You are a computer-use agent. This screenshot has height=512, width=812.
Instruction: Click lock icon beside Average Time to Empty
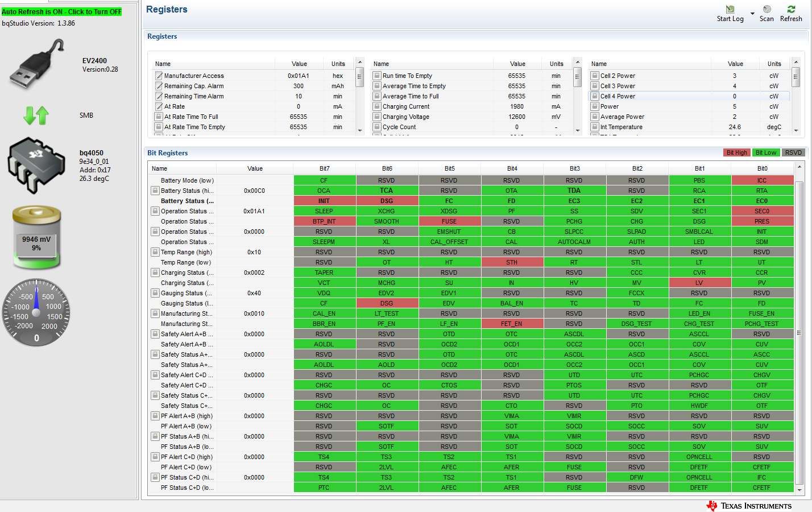pyautogui.click(x=377, y=86)
